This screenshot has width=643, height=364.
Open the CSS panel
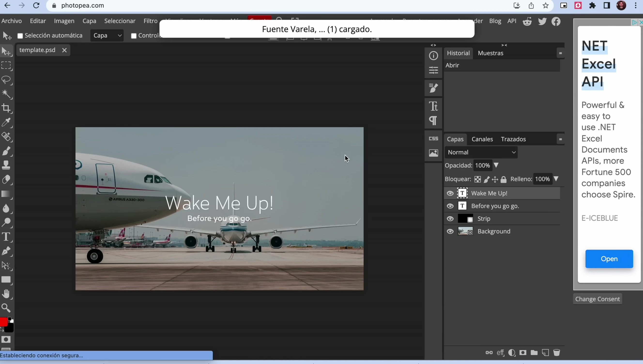click(x=433, y=139)
